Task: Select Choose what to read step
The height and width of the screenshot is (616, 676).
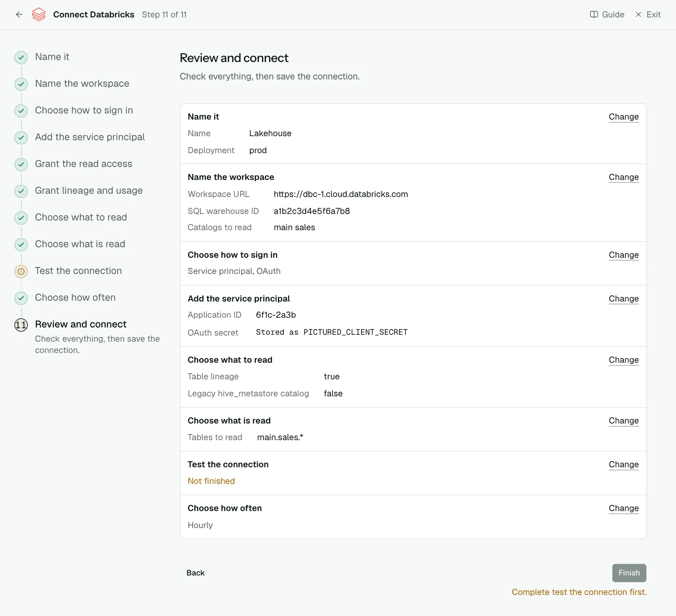Action: tap(81, 217)
